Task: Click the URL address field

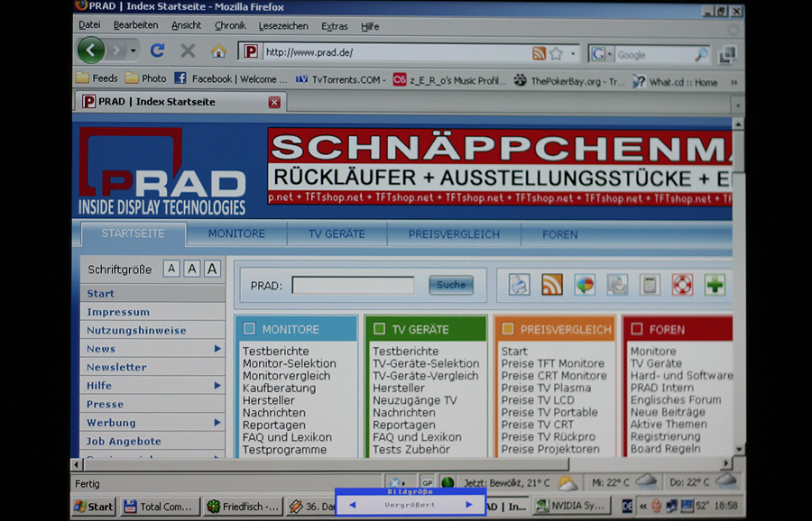Action: coord(397,53)
